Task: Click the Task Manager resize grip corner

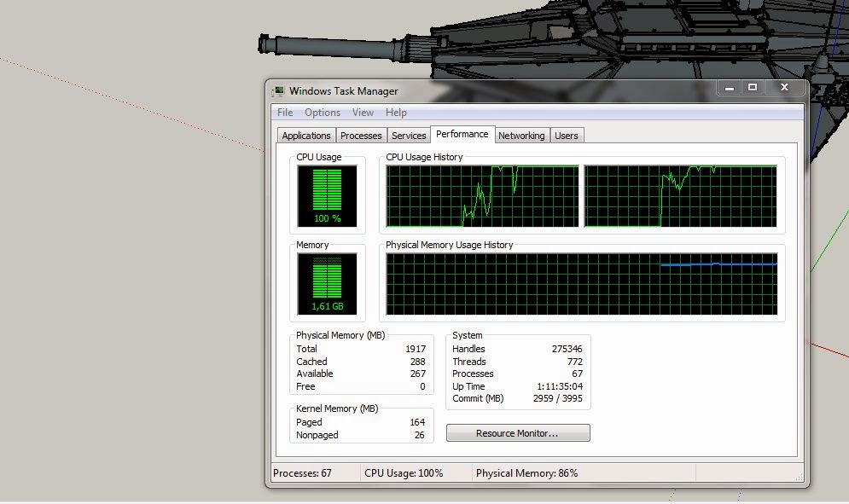Action: click(800, 477)
